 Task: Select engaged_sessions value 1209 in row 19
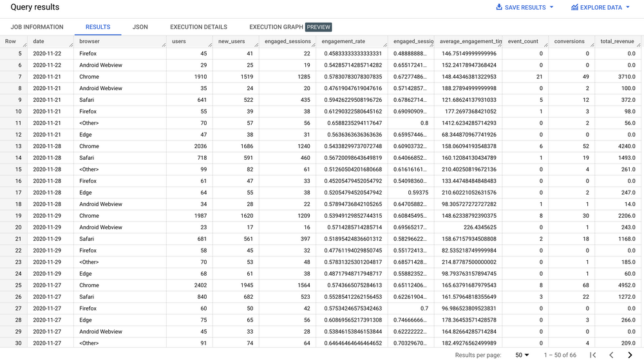304,216
